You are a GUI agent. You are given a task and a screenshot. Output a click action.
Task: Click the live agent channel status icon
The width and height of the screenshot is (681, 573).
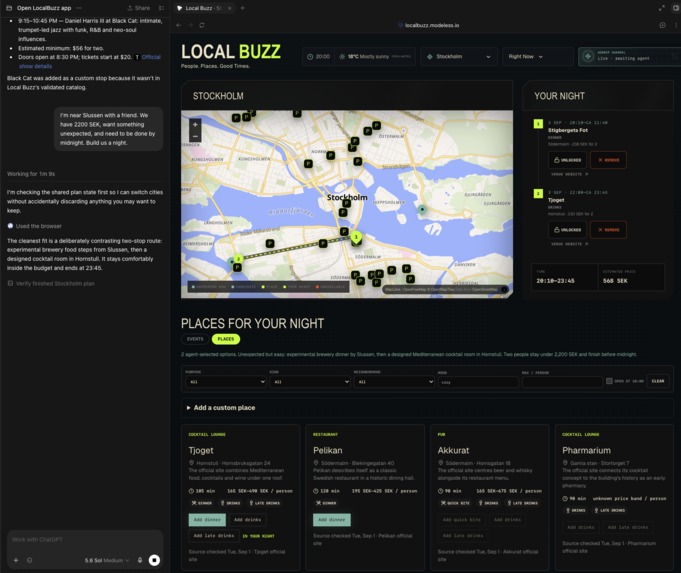588,56
